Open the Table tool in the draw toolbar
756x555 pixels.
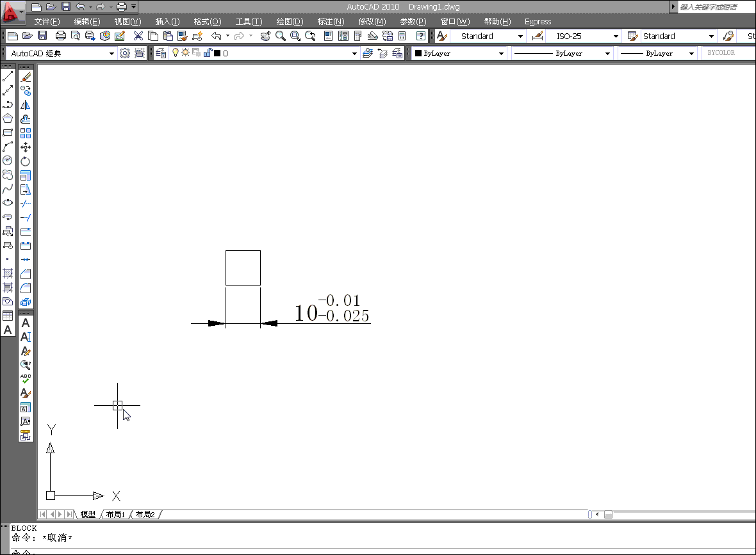click(x=8, y=316)
